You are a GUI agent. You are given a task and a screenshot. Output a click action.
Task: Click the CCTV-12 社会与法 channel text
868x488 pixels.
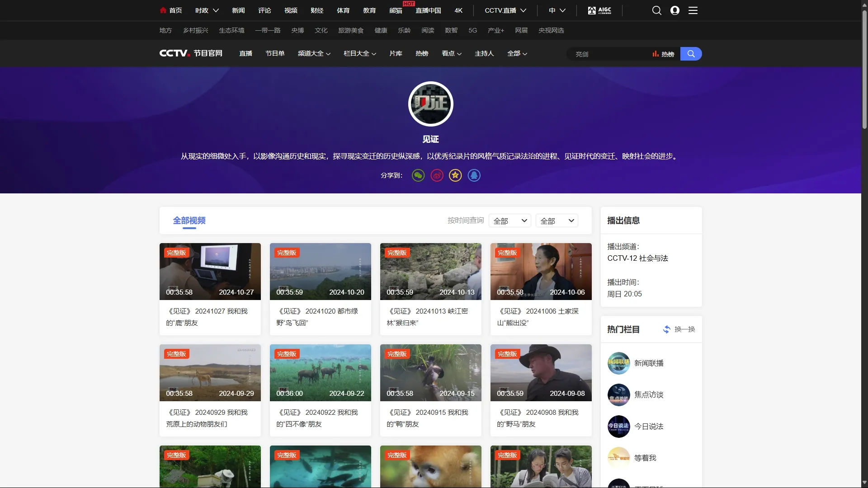637,258
